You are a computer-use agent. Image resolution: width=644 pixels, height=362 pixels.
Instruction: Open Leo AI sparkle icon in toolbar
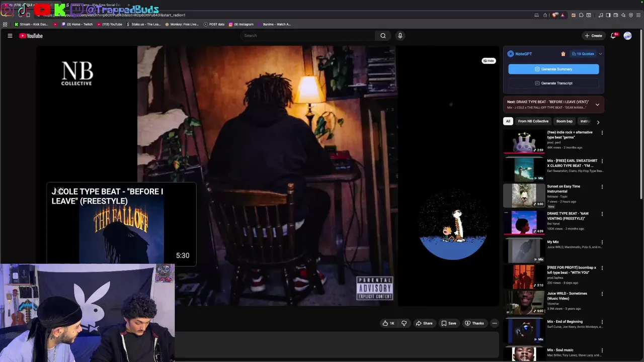(x=623, y=15)
